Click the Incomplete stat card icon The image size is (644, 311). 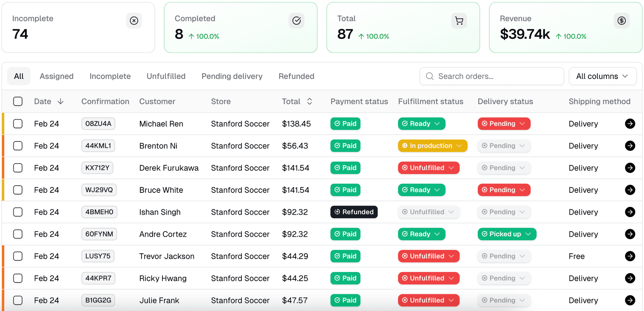coord(134,20)
